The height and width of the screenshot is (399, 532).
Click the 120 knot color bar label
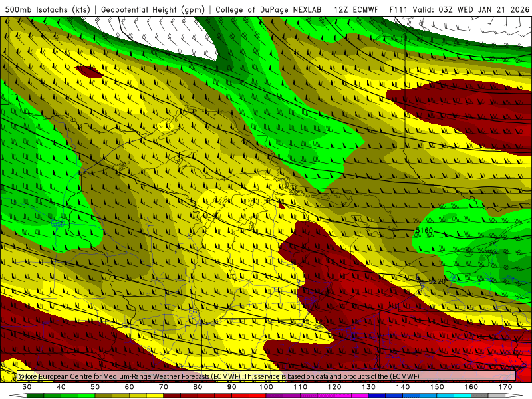click(334, 387)
